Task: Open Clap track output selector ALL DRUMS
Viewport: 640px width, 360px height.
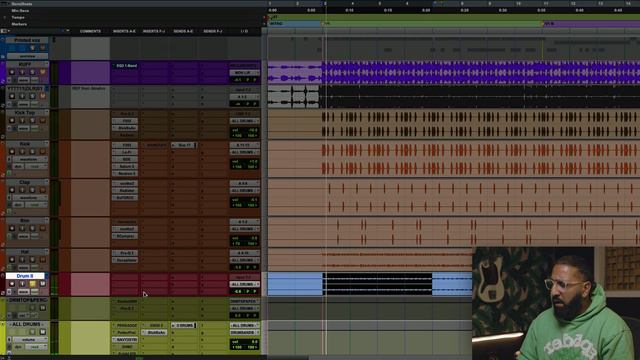Action: (244, 191)
